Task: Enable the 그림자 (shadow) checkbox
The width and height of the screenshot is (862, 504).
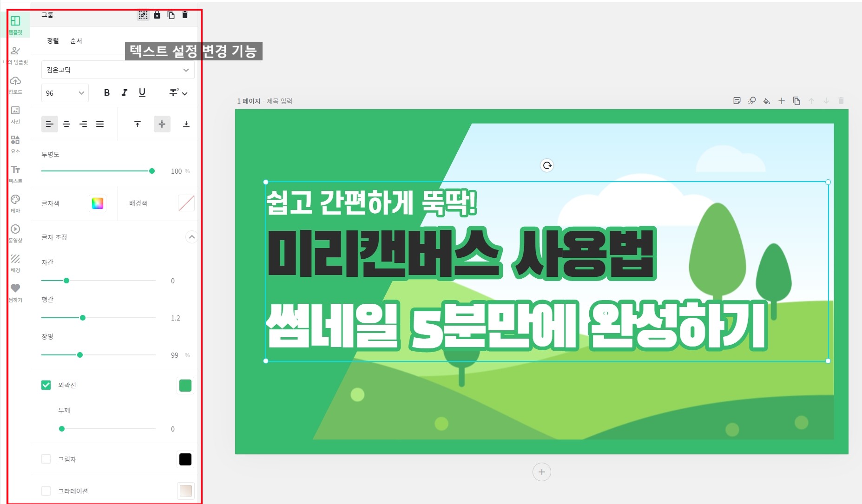Action: 46,459
